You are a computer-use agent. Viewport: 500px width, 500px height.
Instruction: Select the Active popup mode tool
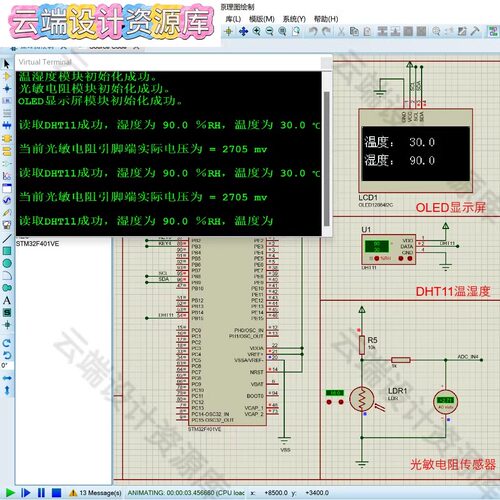pyautogui.click(x=7, y=188)
